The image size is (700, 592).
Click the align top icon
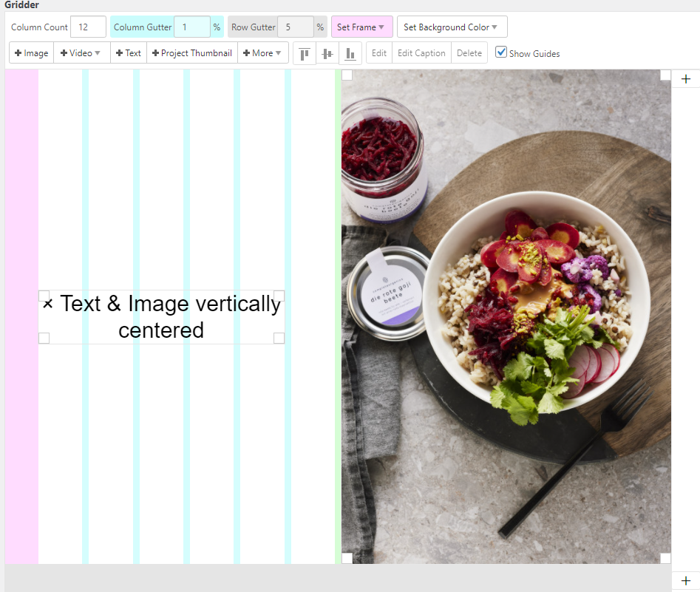point(305,53)
